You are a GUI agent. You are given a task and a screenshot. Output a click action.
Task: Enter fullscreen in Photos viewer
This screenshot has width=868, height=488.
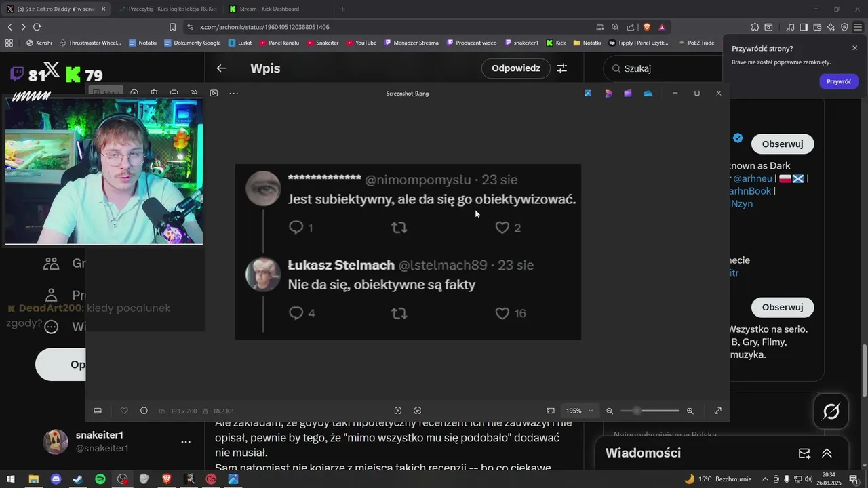(718, 411)
